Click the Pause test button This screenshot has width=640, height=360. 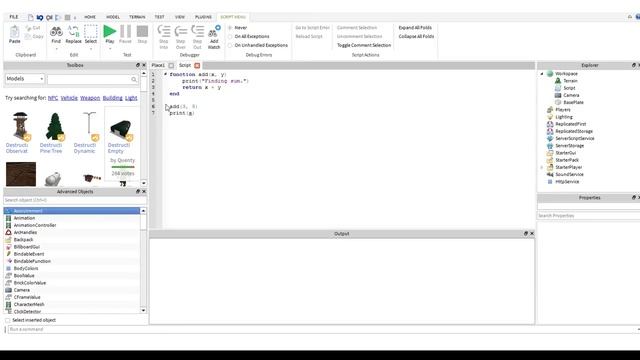[125, 31]
